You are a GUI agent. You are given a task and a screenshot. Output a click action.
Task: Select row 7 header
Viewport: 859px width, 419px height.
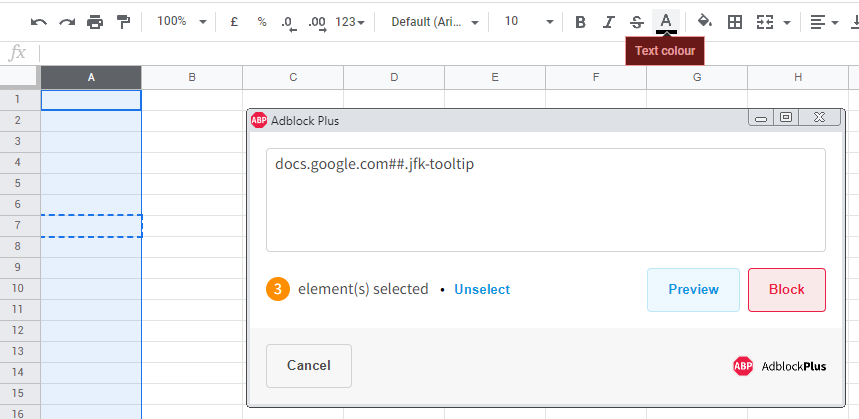tap(20, 226)
